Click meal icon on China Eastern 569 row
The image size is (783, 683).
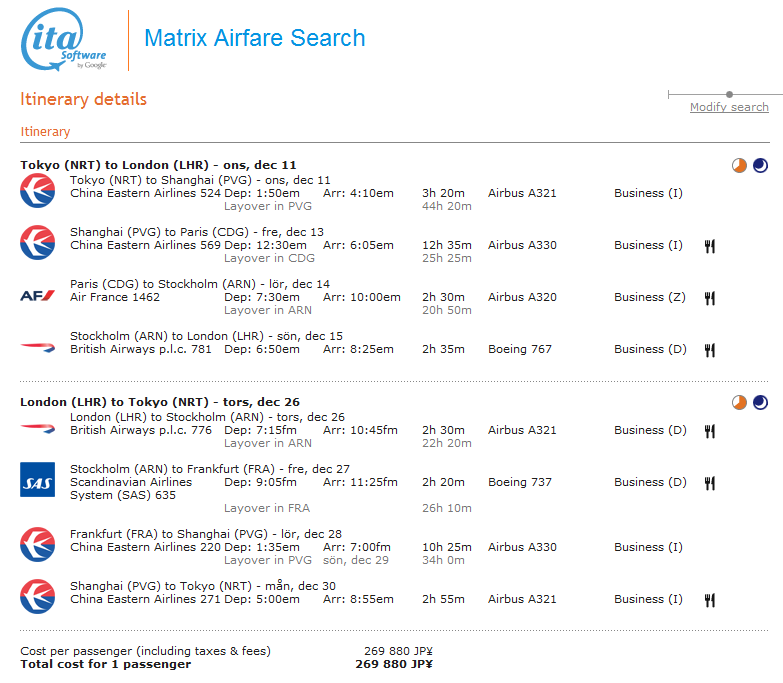pyautogui.click(x=710, y=246)
